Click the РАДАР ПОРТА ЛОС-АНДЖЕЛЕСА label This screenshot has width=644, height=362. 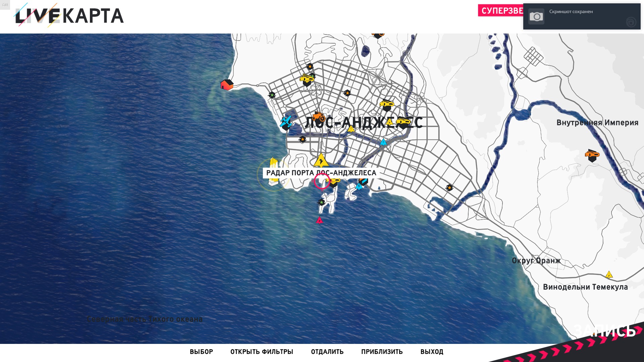321,173
